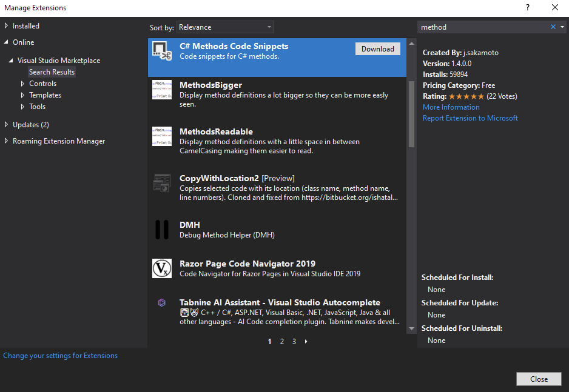The width and height of the screenshot is (569, 392).
Task: Click the scrollbar down arrow
Action: tap(411, 328)
